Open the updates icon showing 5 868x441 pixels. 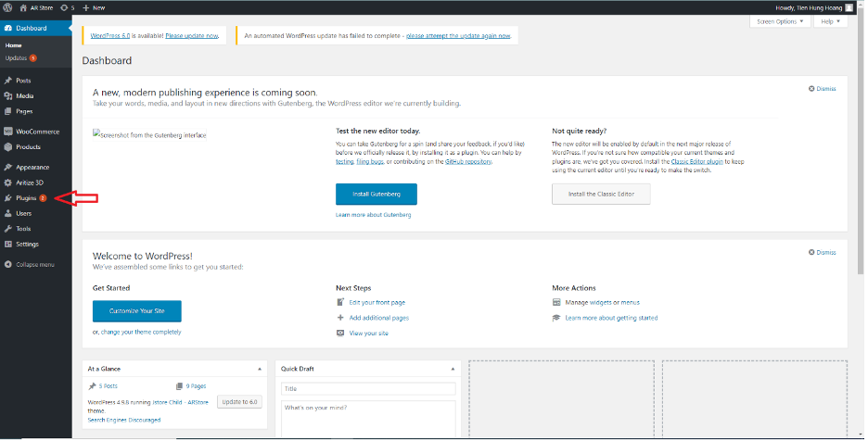(x=64, y=7)
